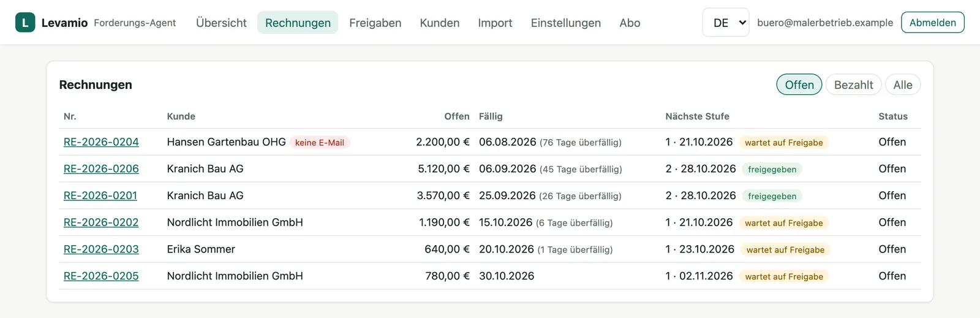The image size is (980, 318).
Task: Click the amount 780,00 €
Action: [x=447, y=276]
